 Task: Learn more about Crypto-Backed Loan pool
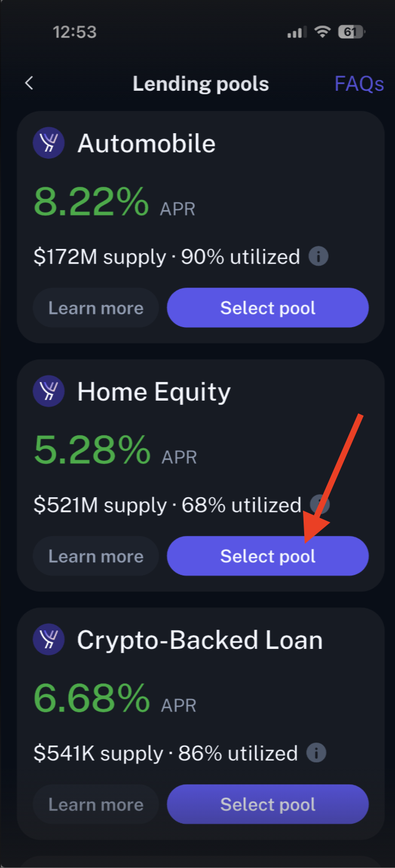click(96, 805)
